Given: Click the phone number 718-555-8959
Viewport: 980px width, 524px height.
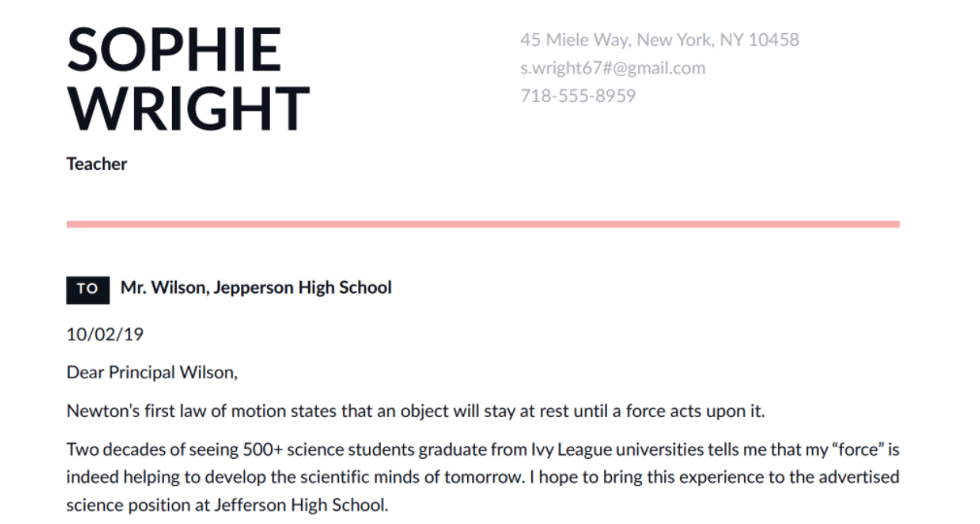Looking at the screenshot, I should 578,96.
